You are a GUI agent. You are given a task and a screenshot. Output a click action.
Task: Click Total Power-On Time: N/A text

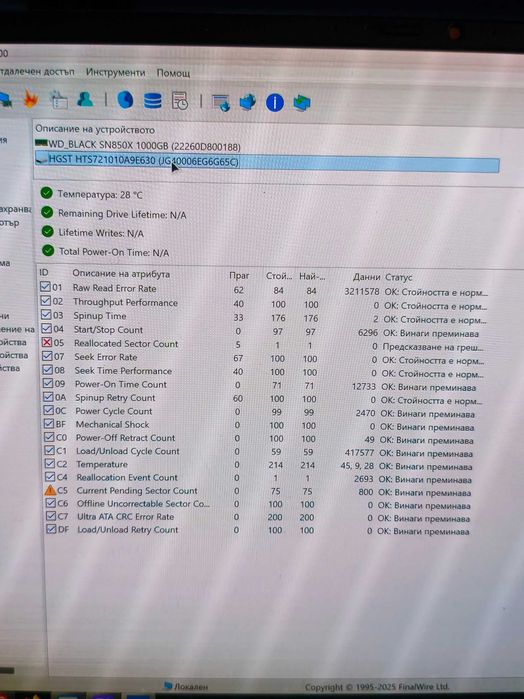click(x=114, y=252)
